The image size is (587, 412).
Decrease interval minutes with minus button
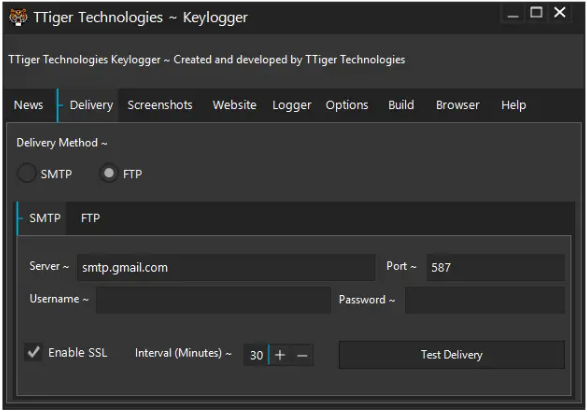pos(302,355)
